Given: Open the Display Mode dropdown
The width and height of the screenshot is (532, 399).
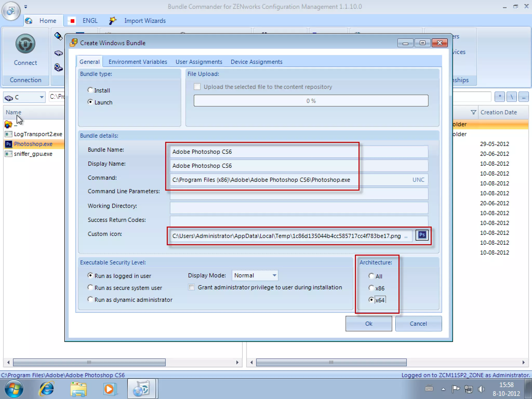Looking at the screenshot, I should pyautogui.click(x=274, y=275).
